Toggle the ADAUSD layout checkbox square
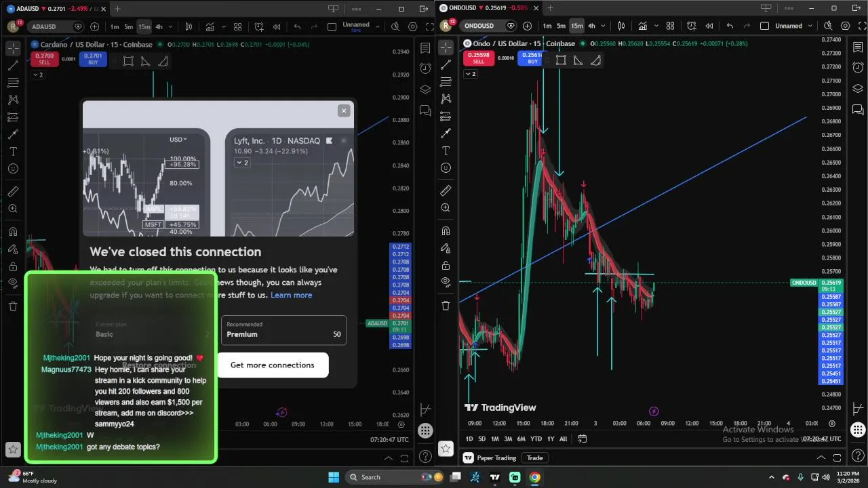This screenshot has width=868, height=488. (x=332, y=26)
